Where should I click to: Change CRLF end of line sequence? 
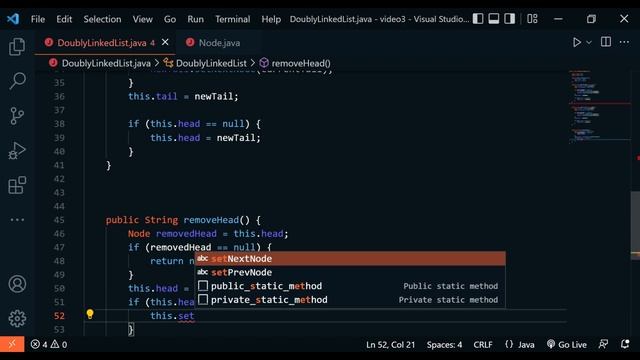click(483, 344)
